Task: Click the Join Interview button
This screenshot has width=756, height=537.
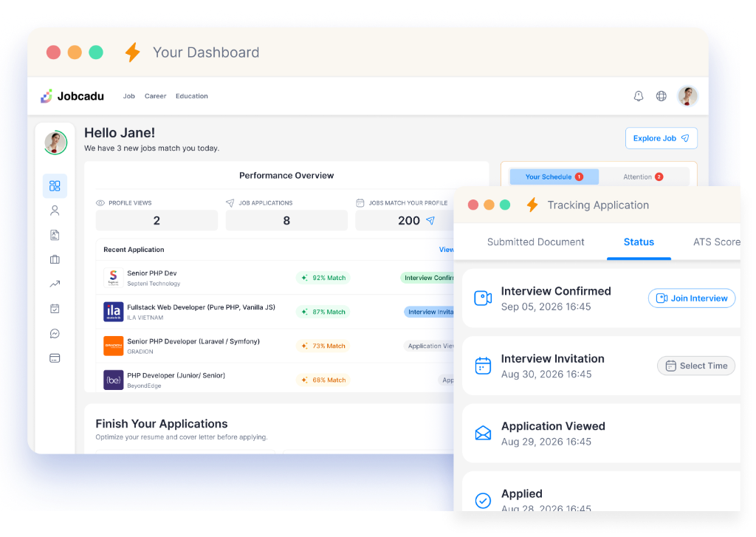Action: point(691,298)
